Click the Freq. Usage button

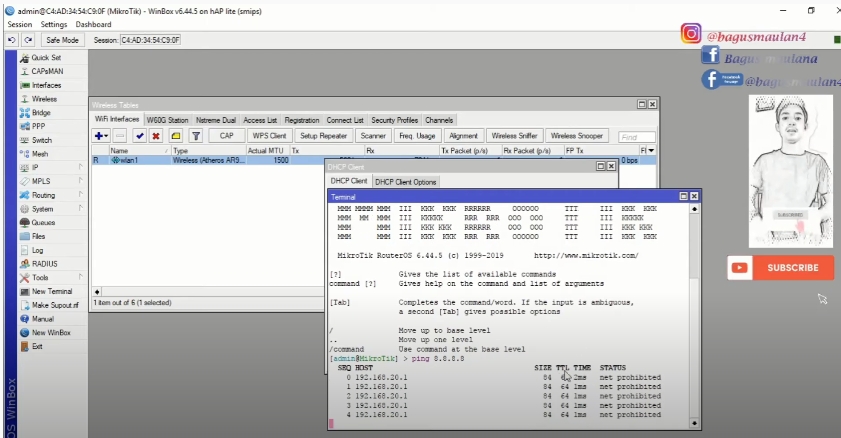tap(417, 136)
